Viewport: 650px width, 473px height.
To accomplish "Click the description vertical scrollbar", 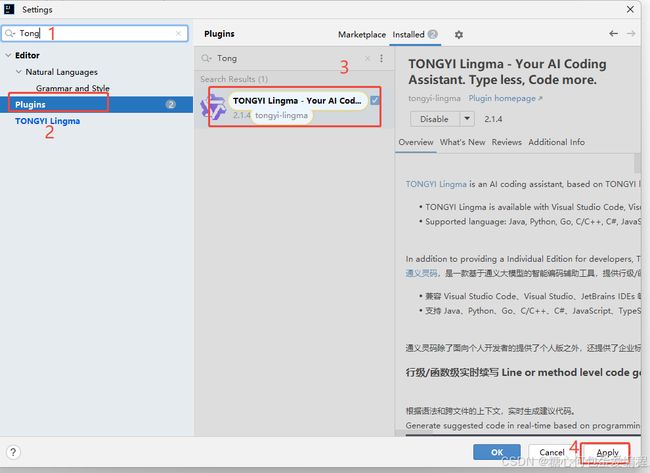I will tap(637, 163).
